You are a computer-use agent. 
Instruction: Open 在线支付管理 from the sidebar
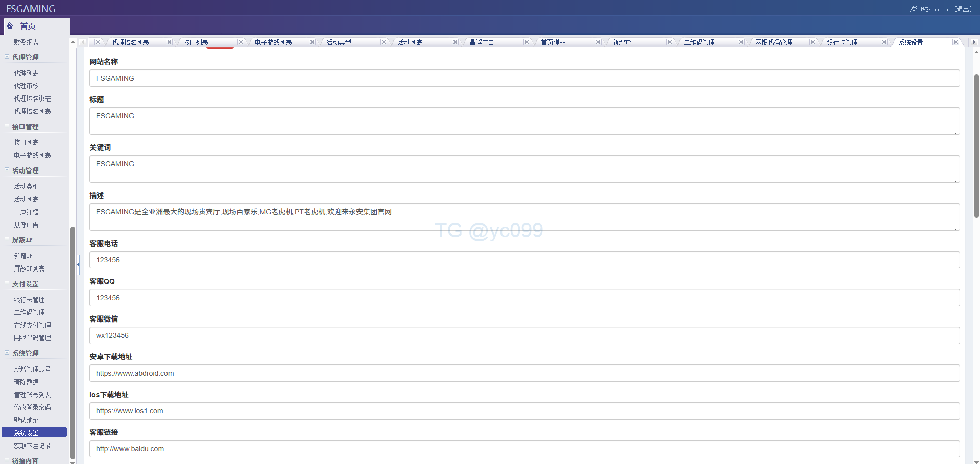33,325
